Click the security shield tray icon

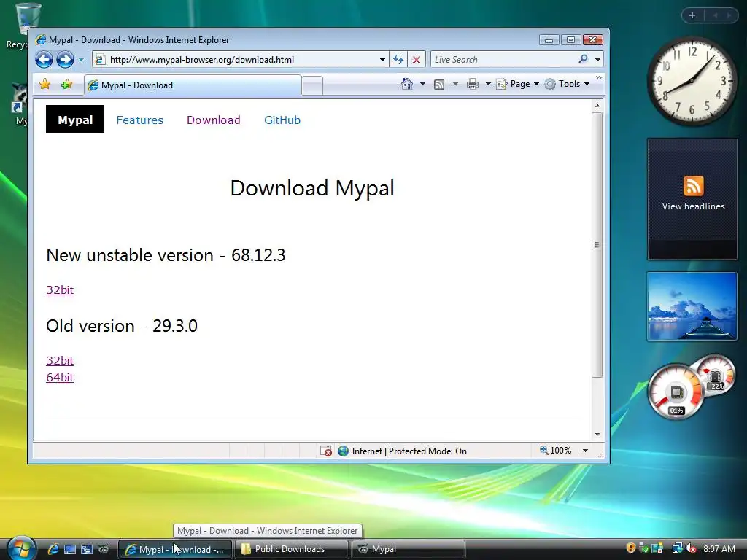click(631, 548)
